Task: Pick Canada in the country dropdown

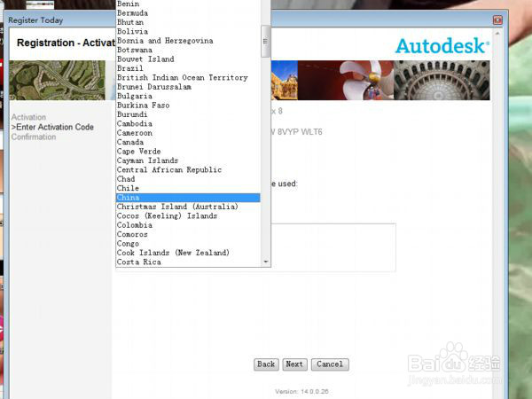Action: click(188, 142)
